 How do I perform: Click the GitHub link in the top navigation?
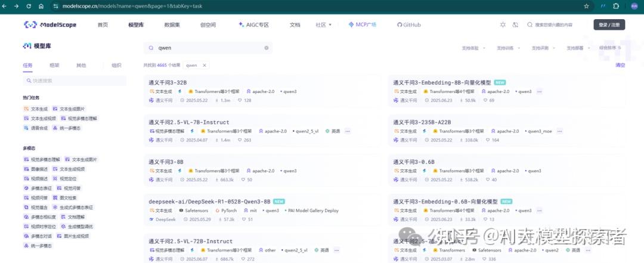[408, 24]
